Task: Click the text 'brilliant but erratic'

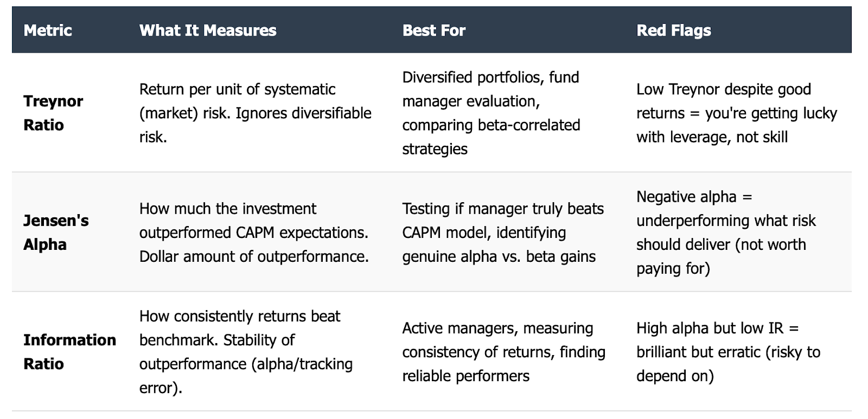Action: (699, 351)
